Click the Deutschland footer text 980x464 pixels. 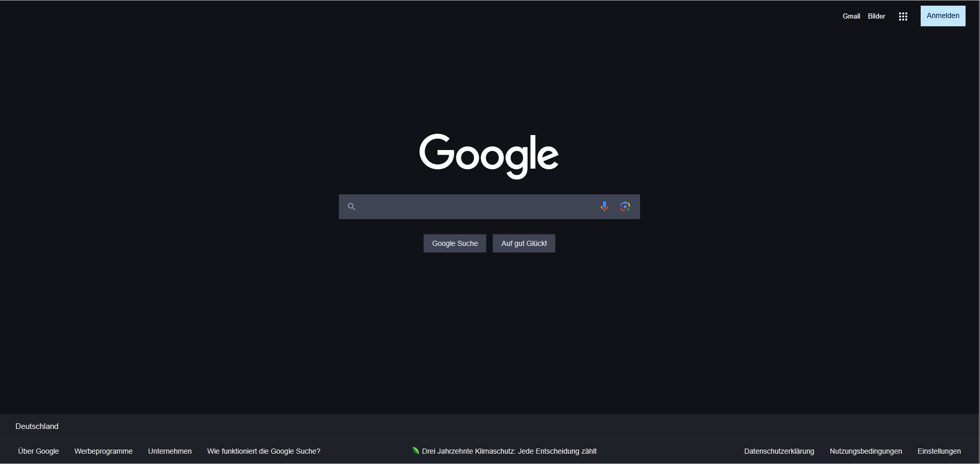pyautogui.click(x=37, y=426)
